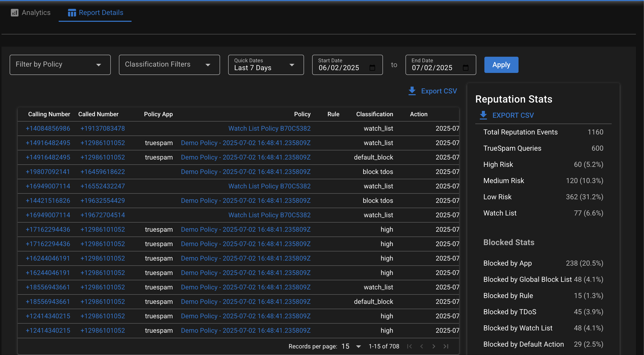Click the Blocked by TDoS stat
This screenshot has width=644, height=355.
pos(543,312)
